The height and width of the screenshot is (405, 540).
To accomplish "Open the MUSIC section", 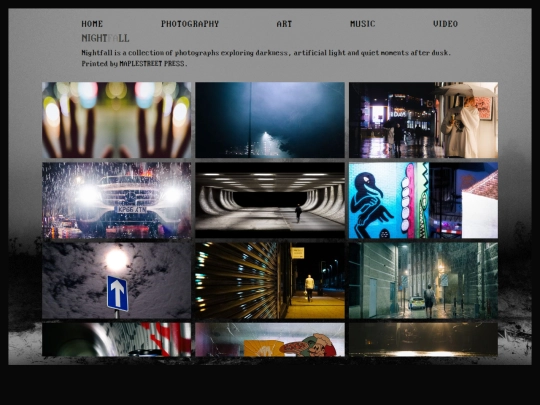I will pyautogui.click(x=363, y=24).
